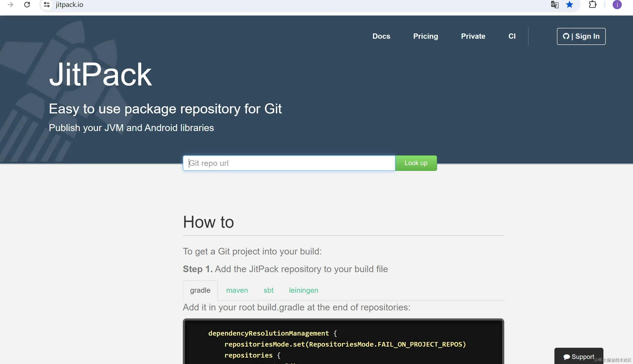
Task: Open the Pricing page link
Action: click(425, 36)
